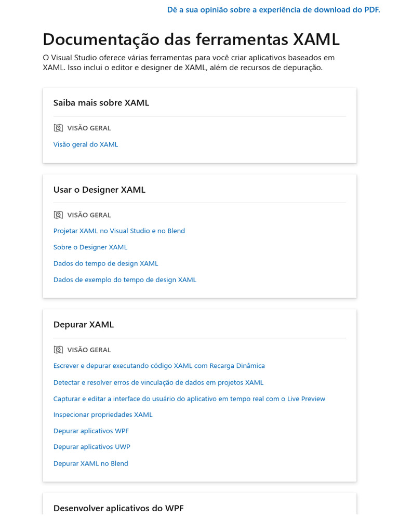Open Depurar XAML no Blend
Viewport: 399px width, 532px height.
coord(90,463)
